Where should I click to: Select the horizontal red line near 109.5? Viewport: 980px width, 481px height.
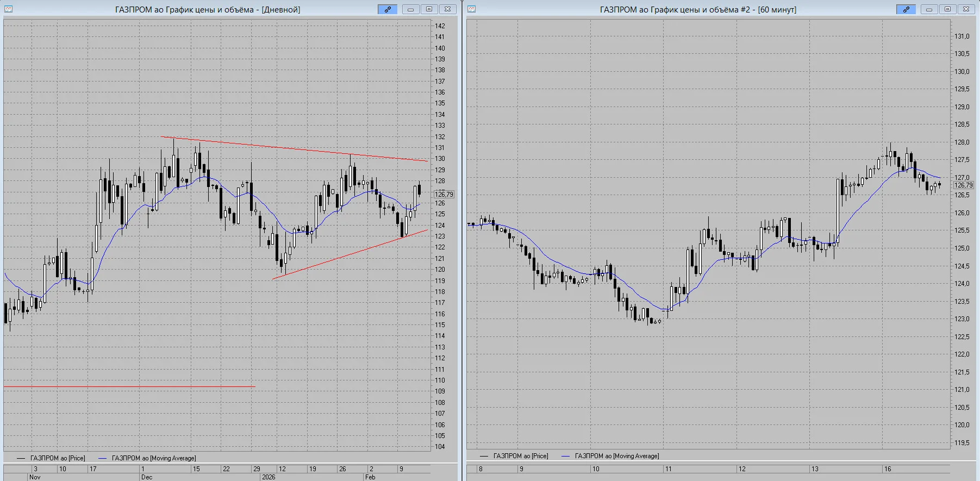pyautogui.click(x=129, y=386)
